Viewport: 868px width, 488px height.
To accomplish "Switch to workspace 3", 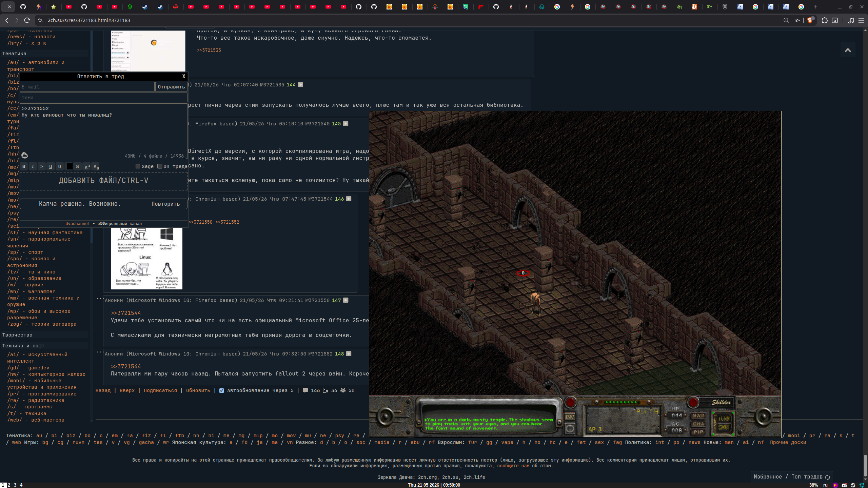I will pos(15,485).
